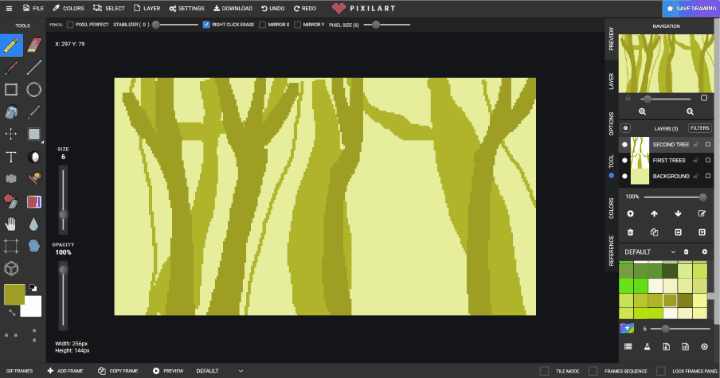This screenshot has width=720, height=378.
Task: Select the Brush tool
Action: click(11, 68)
